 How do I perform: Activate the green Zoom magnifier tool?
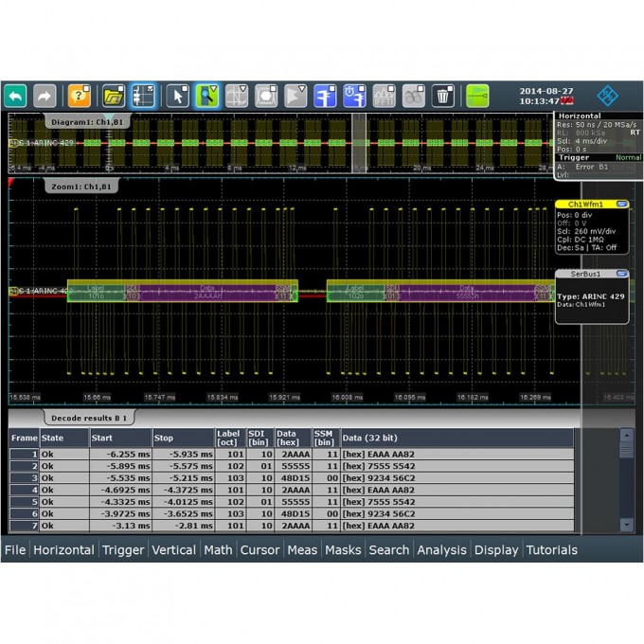click(207, 96)
